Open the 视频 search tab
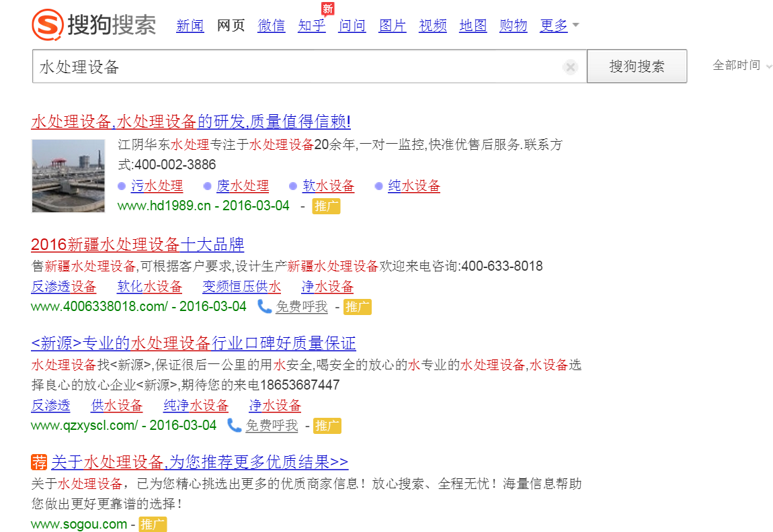The image size is (773, 532). click(x=433, y=25)
